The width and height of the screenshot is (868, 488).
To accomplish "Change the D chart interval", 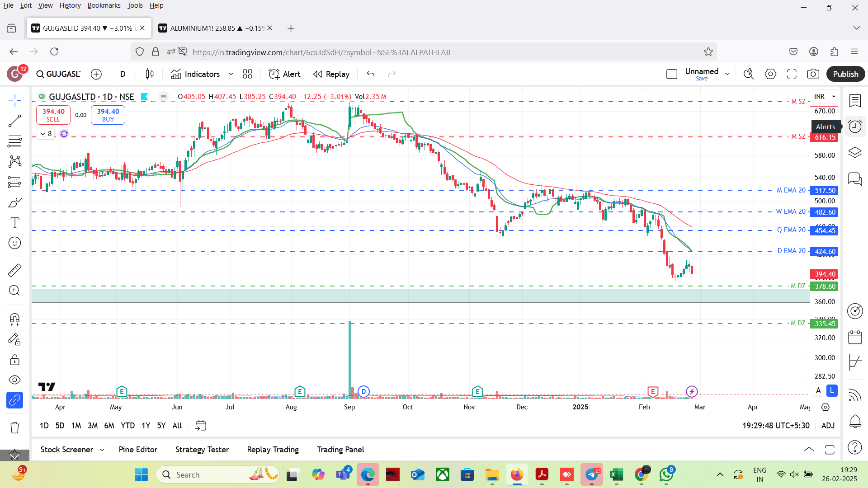I will coord(123,74).
